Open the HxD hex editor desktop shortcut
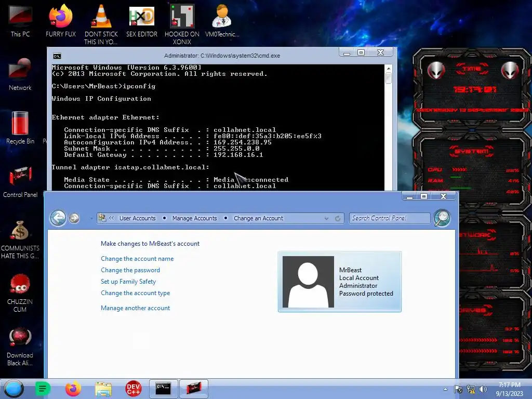Image resolution: width=532 pixels, height=399 pixels. (141, 21)
